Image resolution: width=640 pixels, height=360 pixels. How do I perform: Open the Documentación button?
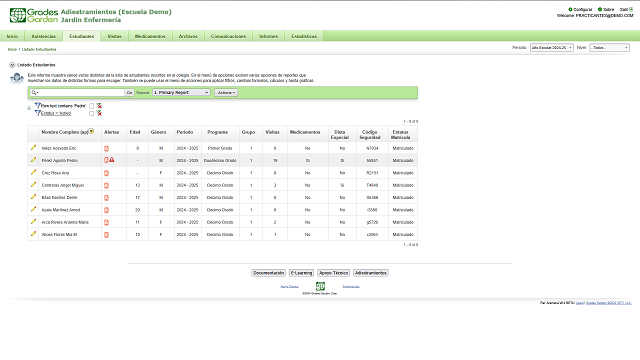268,273
